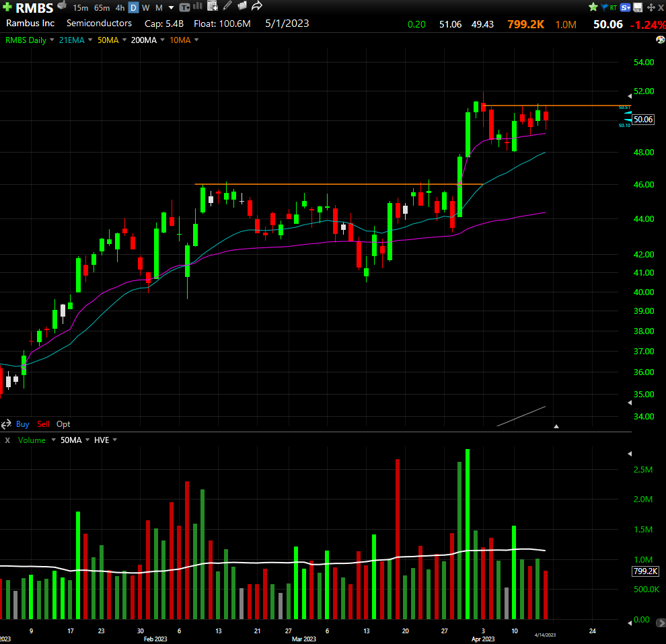Click the orange 799.2K volume value

(526, 24)
